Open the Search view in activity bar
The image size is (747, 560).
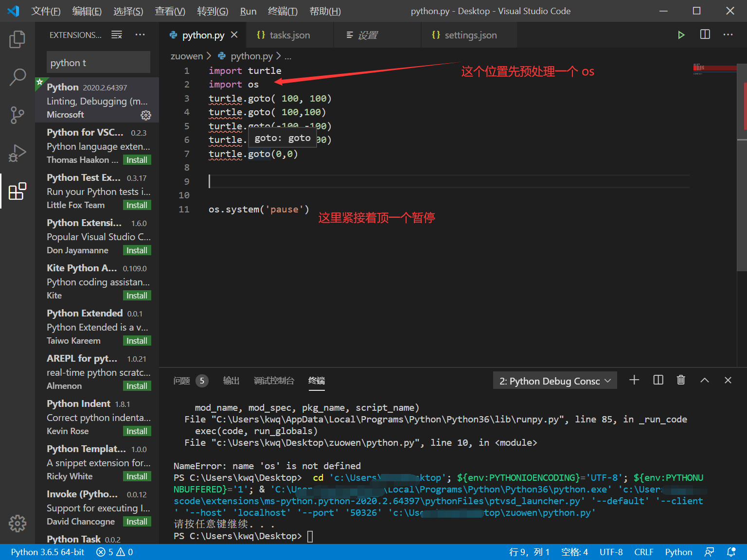pyautogui.click(x=17, y=77)
